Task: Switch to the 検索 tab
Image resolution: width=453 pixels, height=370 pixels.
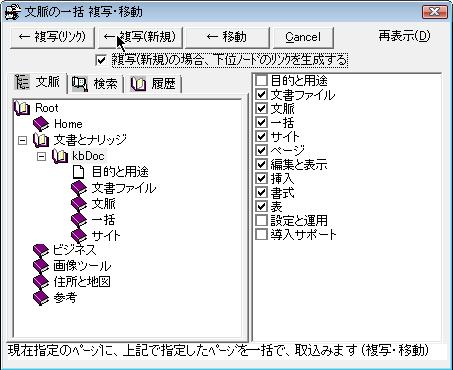Action: (95, 84)
